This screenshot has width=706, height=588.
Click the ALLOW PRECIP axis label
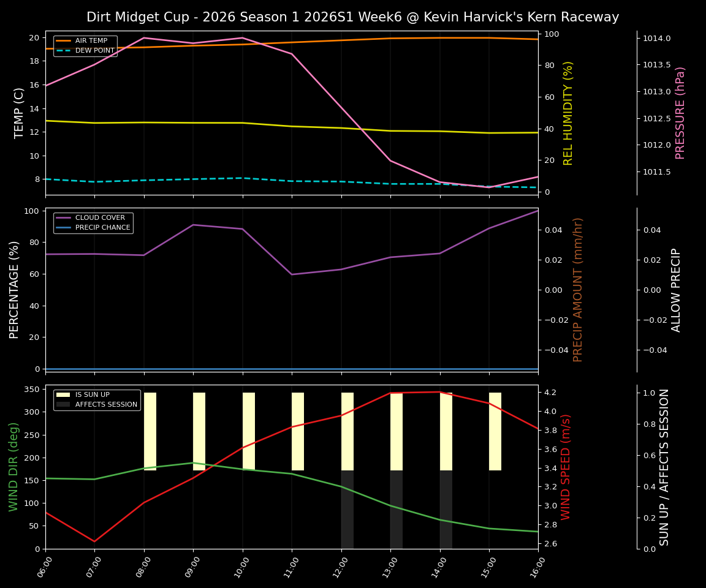[x=677, y=290]
